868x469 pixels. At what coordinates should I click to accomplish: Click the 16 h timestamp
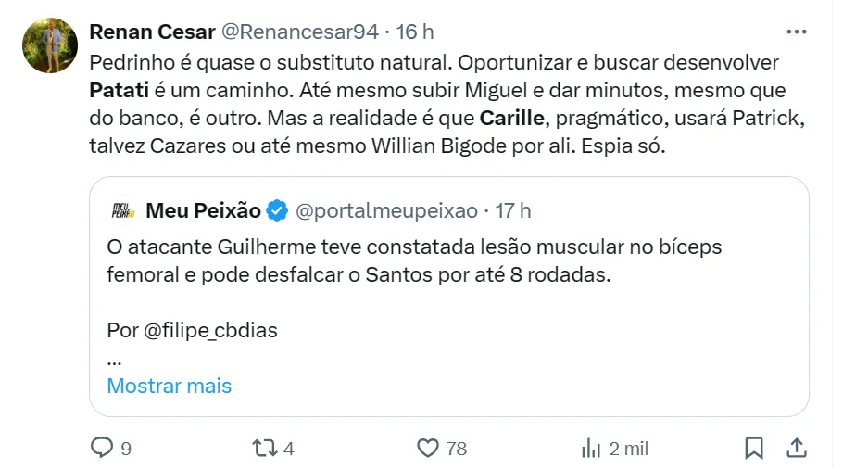point(415,32)
